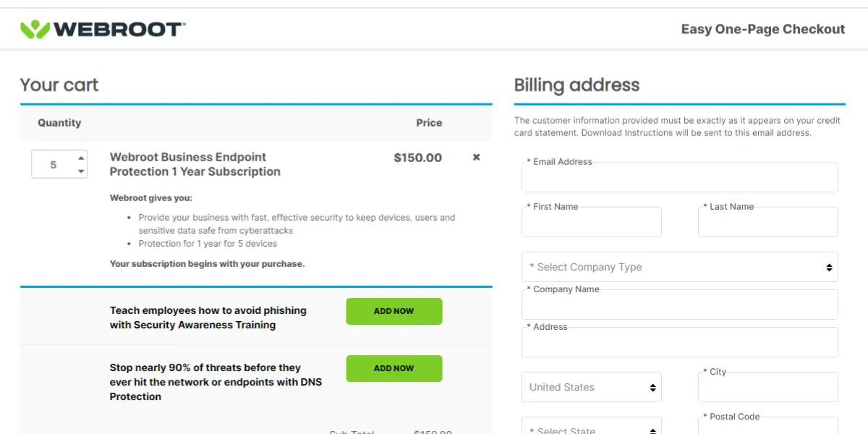Click the Last Name input
868x434 pixels.
[767, 222]
